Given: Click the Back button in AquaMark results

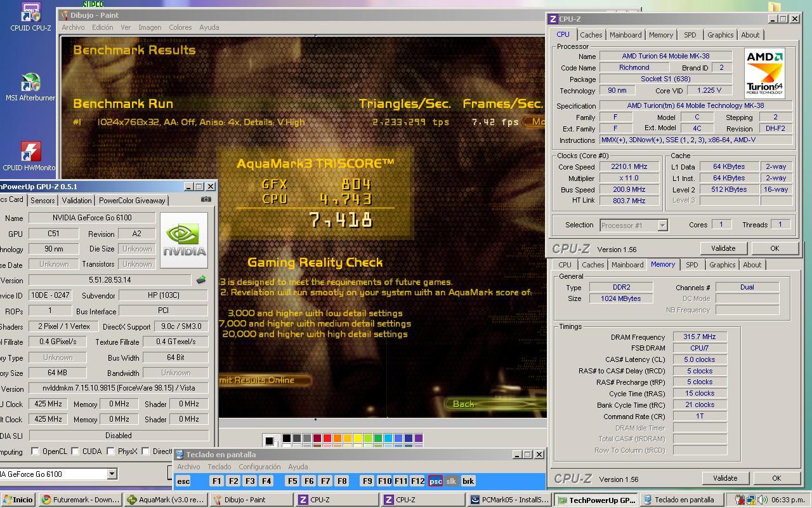Looking at the screenshot, I should click(464, 404).
